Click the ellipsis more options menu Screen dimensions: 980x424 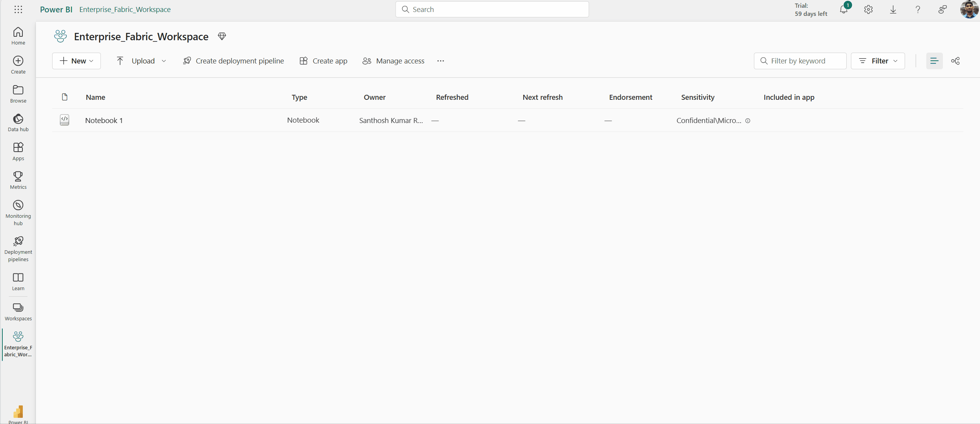[x=439, y=61]
